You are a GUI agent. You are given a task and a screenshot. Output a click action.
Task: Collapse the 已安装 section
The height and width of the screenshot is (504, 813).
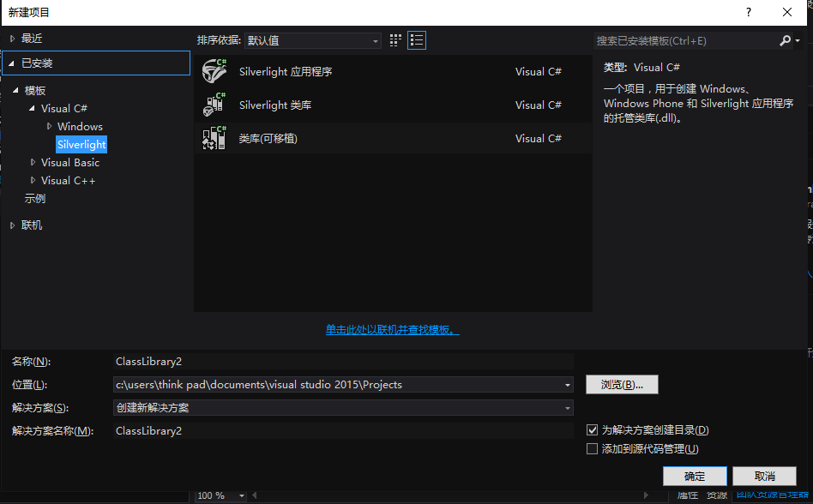pyautogui.click(x=11, y=63)
